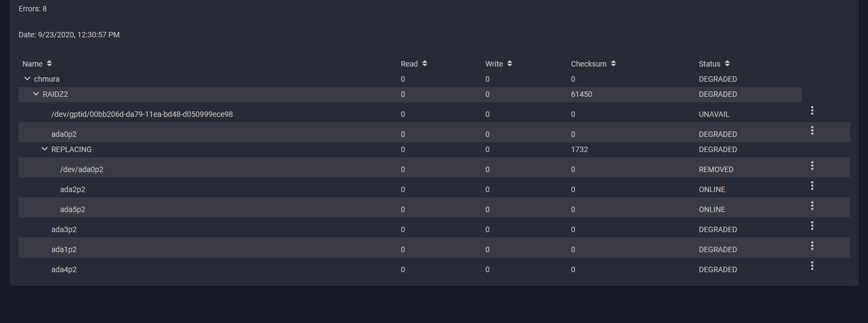Image resolution: width=868 pixels, height=323 pixels.
Task: Click the RAIDZ2 checksum value 61450
Action: coord(581,94)
